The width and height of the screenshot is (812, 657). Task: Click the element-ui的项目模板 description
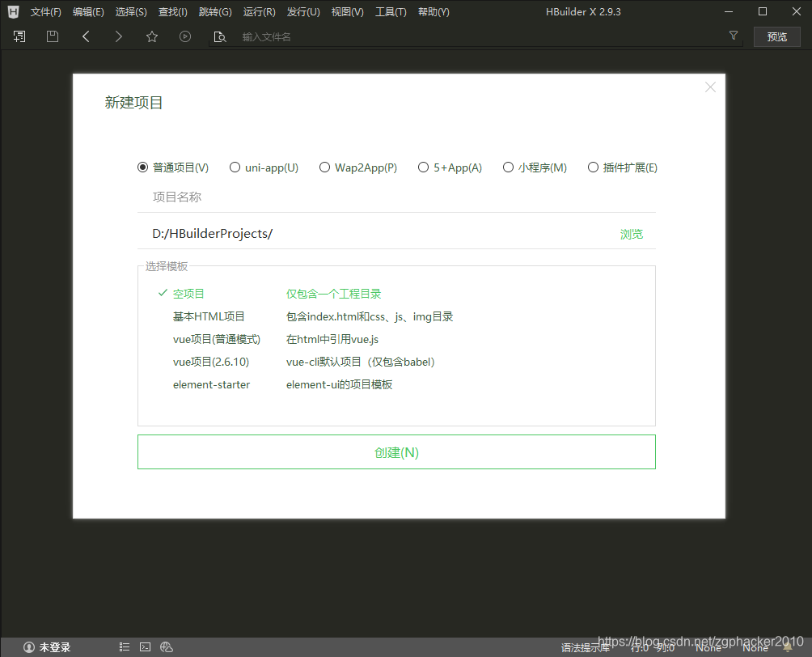[x=339, y=384]
